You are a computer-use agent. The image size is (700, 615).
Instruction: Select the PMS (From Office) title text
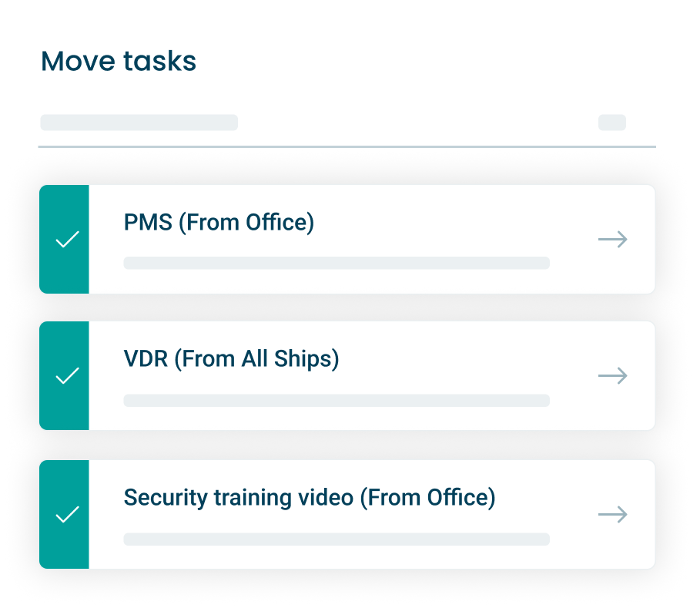pyautogui.click(x=219, y=223)
